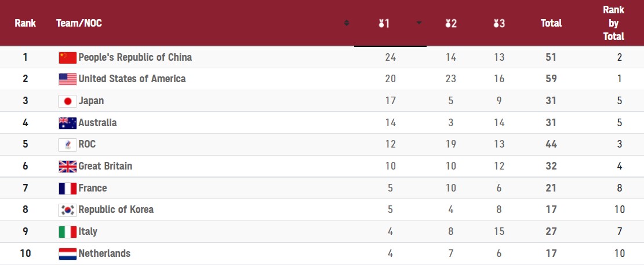Screen dimensions: 644x265
Task: Click the Japan flag icon
Action: [x=68, y=101]
